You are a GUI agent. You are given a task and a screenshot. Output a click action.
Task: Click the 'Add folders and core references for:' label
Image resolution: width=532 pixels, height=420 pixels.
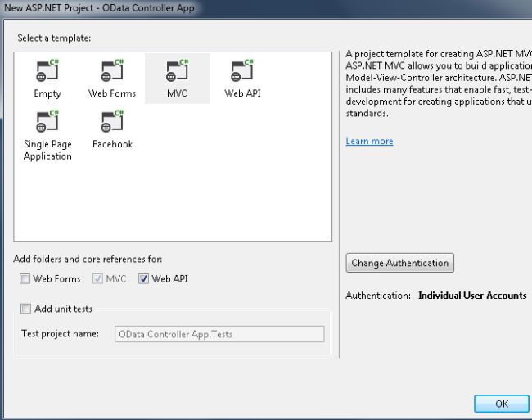[88, 260]
